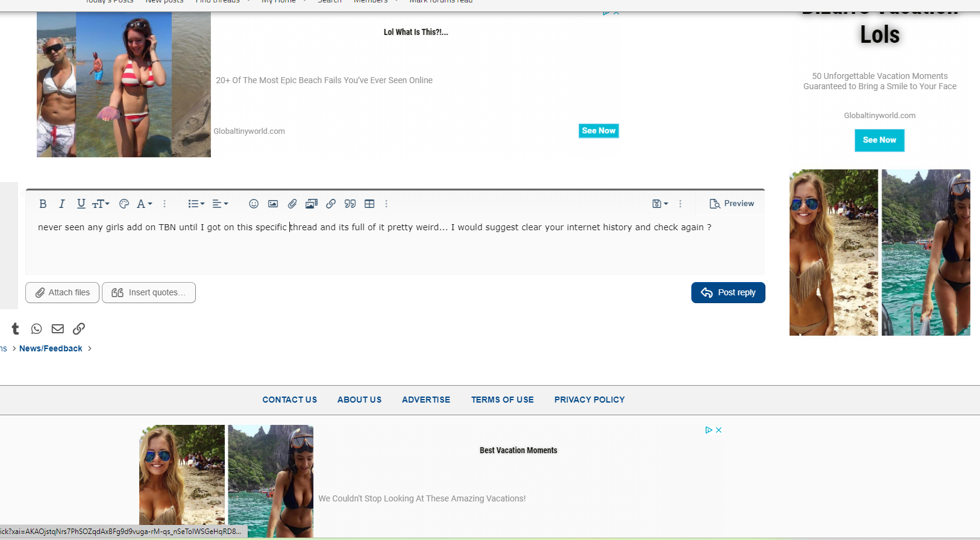Share thread via email icon
The width and height of the screenshot is (980, 540).
tap(58, 328)
